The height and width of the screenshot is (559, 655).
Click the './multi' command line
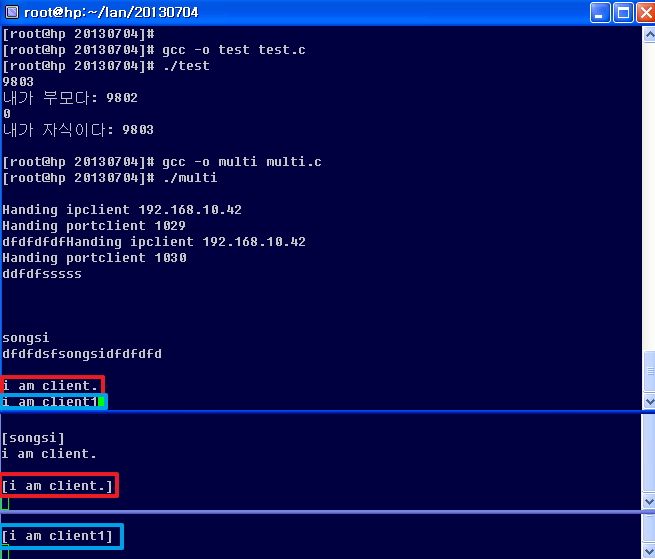coord(110,178)
